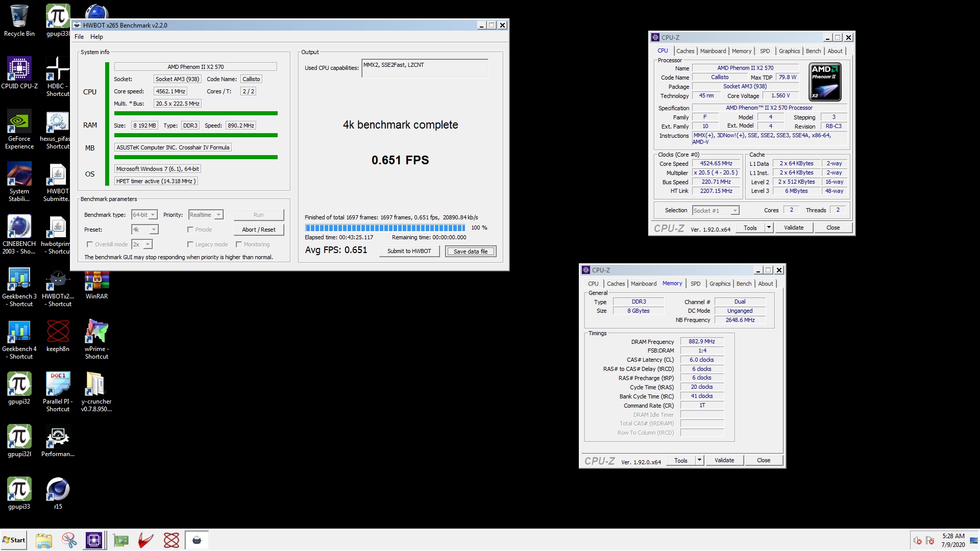
Task: Open the HWBOT Submitter desktop icon
Action: click(58, 182)
